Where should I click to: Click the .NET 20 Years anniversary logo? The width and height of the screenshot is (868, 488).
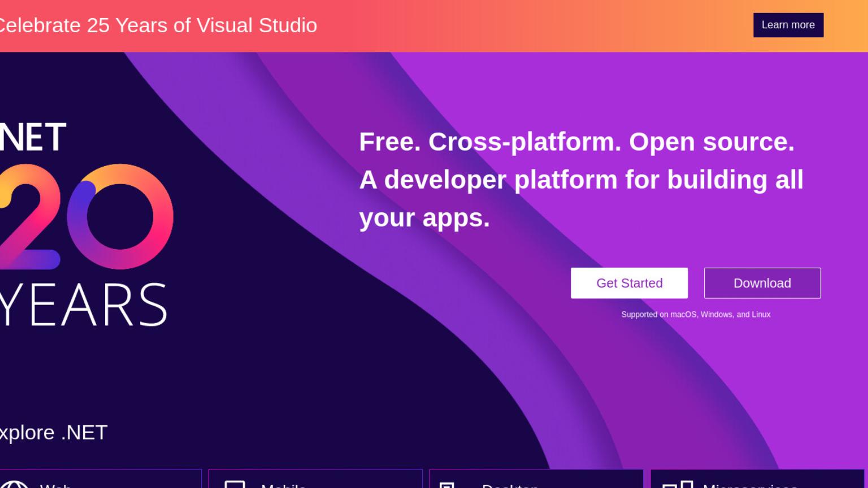click(x=86, y=224)
